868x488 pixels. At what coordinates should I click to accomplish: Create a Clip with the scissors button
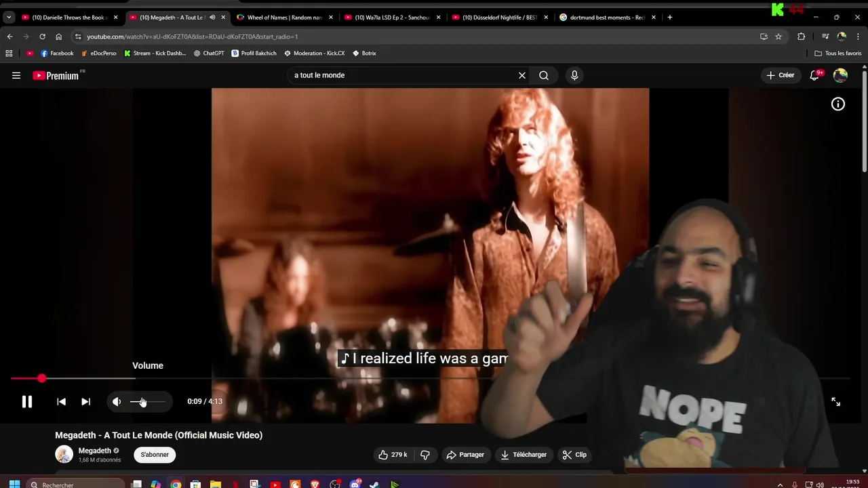tap(574, 455)
